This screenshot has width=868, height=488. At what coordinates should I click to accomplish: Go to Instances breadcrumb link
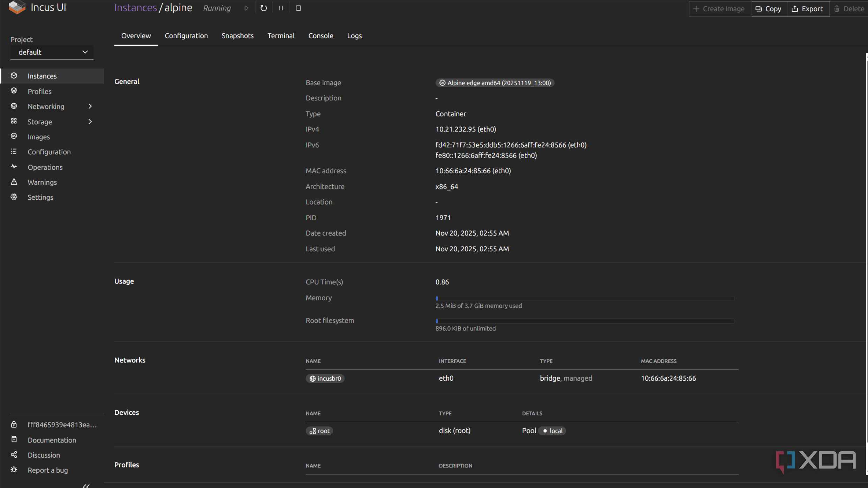[136, 8]
